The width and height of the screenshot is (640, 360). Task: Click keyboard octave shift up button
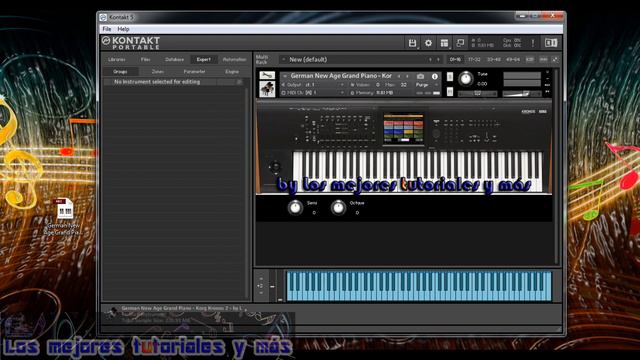[261, 279]
